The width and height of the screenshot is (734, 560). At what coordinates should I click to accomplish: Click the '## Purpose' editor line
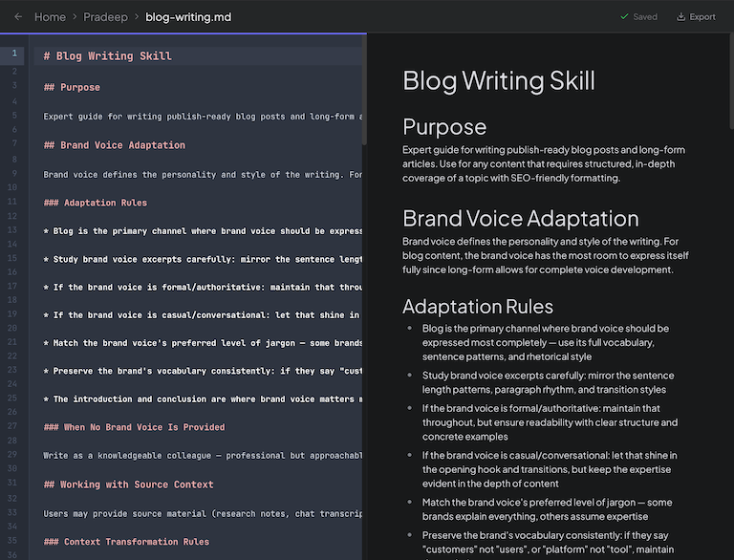[72, 87]
